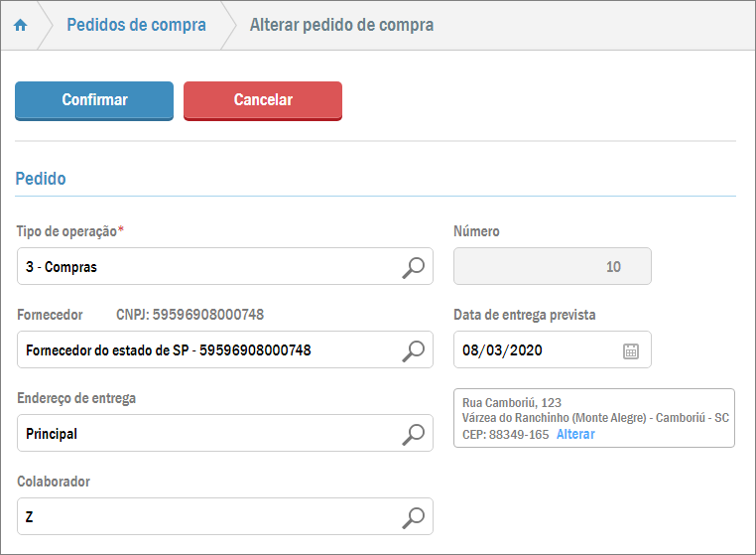Click the home icon in the breadcrumb
756x555 pixels.
click(x=20, y=26)
